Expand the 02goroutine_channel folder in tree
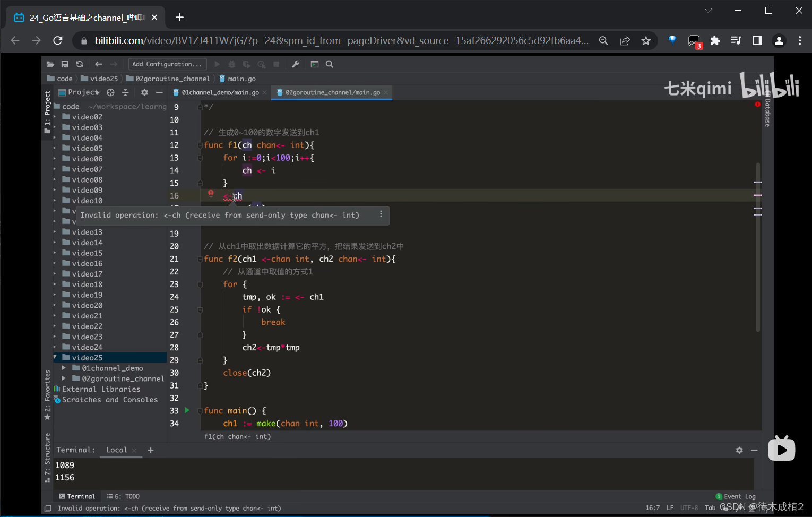The width and height of the screenshot is (812, 517). point(64,378)
